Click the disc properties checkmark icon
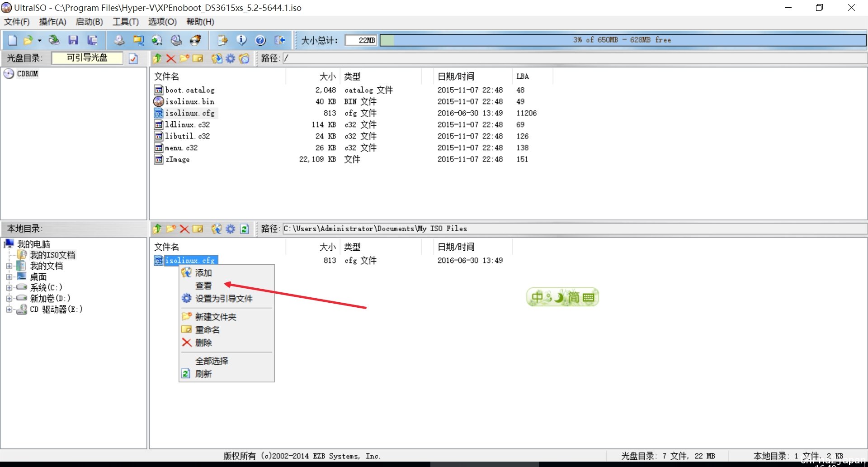Image resolution: width=868 pixels, height=467 pixels. 133,58
